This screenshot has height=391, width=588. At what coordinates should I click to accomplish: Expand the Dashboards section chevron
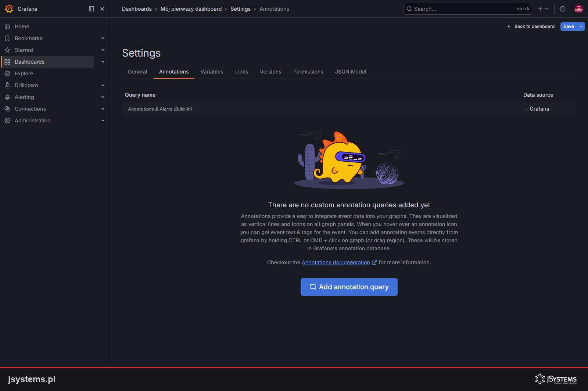pos(103,62)
